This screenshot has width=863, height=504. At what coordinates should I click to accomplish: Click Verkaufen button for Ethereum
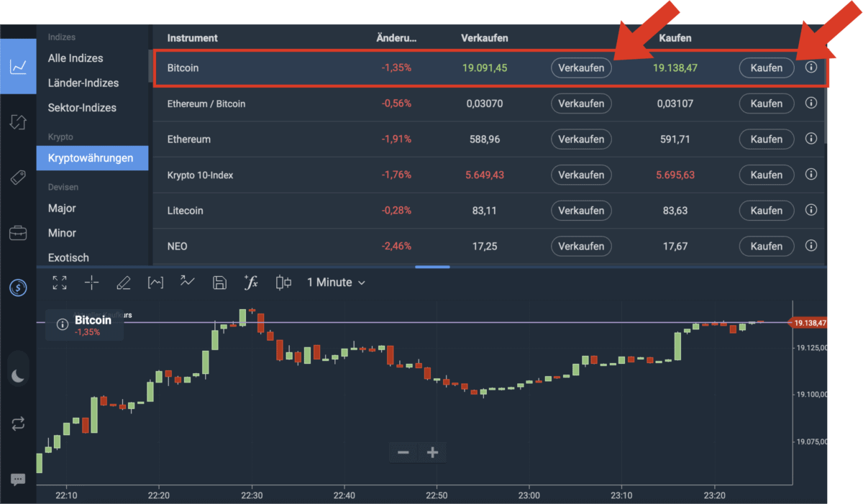pos(581,139)
